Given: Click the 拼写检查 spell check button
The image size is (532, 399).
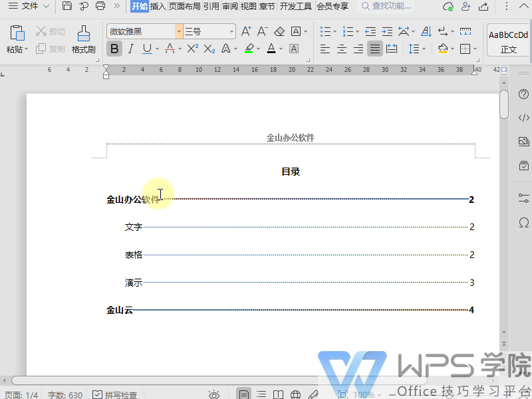Looking at the screenshot, I should coord(114,394).
